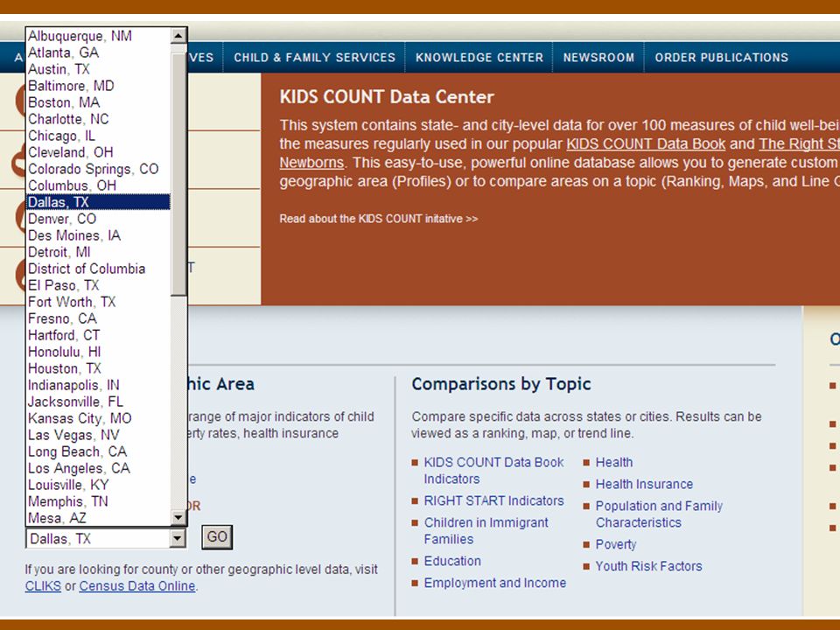Choose Charlotte, NC option
Image resolution: width=840 pixels, height=630 pixels.
(99, 119)
